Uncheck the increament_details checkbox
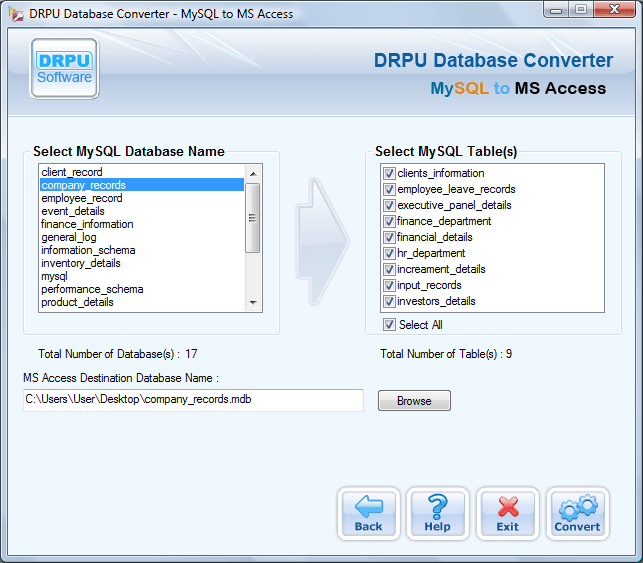This screenshot has height=563, width=643. click(x=389, y=269)
